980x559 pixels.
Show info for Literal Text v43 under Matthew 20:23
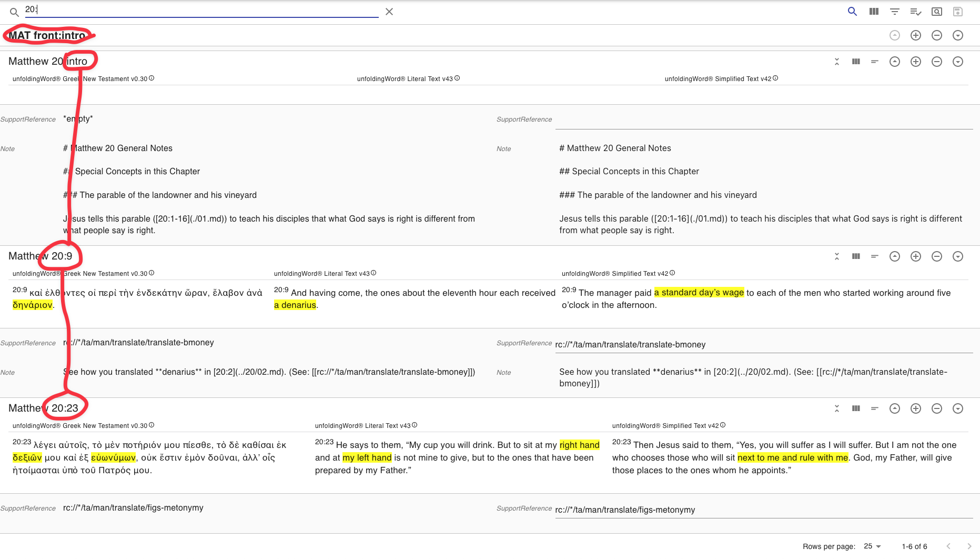coord(415,425)
